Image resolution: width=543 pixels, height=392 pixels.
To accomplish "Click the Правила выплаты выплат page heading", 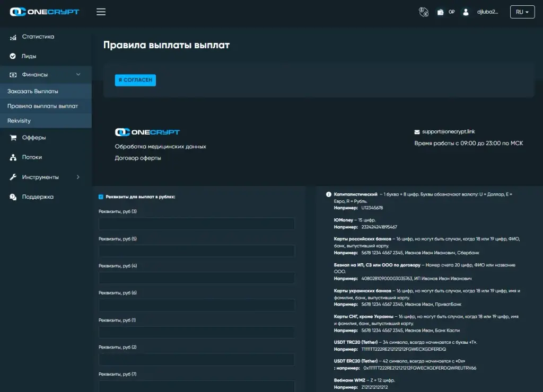I will coord(167,45).
